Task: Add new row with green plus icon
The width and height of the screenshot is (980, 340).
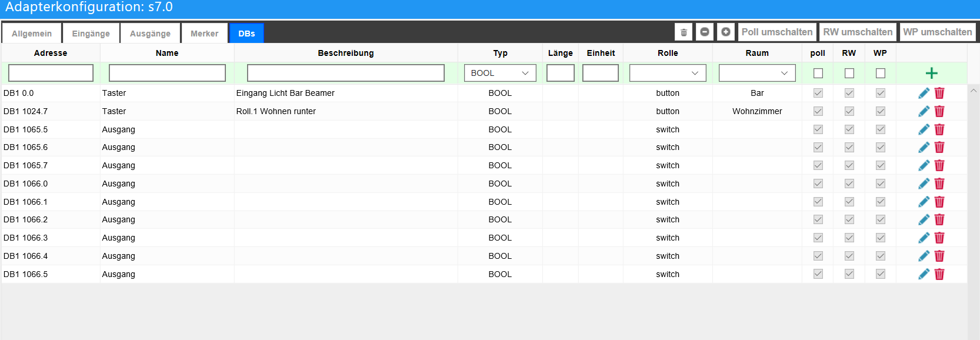Action: tap(931, 73)
